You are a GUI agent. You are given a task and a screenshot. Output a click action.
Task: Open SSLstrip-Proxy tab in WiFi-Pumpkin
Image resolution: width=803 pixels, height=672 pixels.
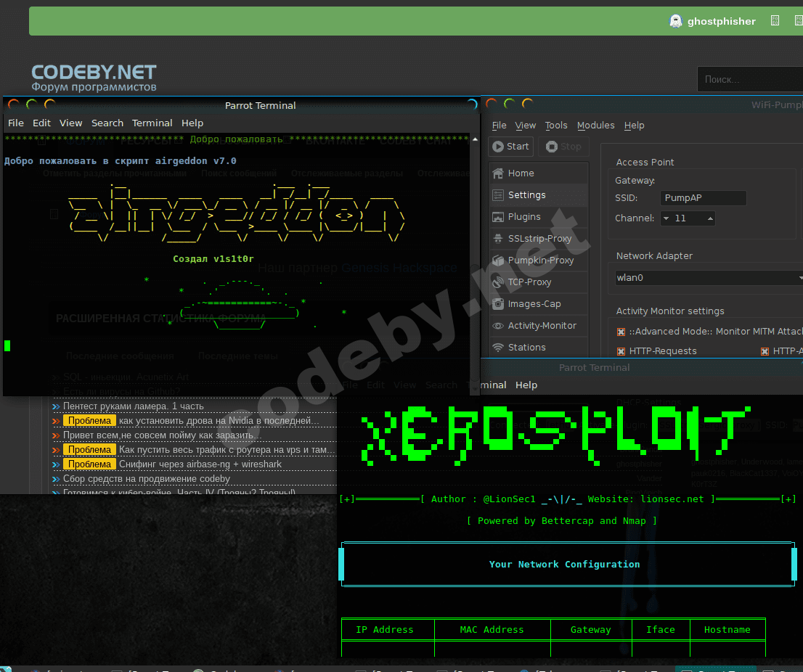[538, 239]
